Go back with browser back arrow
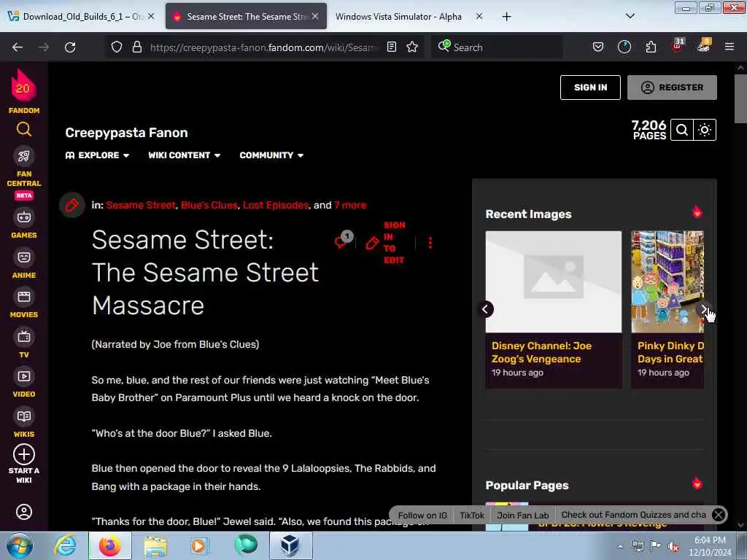The image size is (747, 560). click(x=18, y=47)
